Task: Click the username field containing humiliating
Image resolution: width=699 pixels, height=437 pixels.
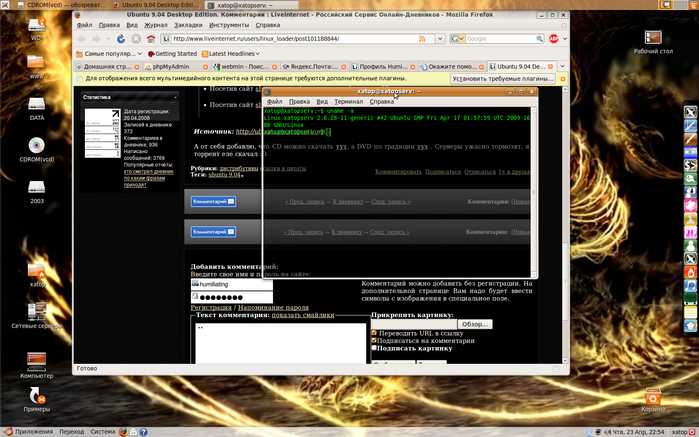Action: coord(232,284)
